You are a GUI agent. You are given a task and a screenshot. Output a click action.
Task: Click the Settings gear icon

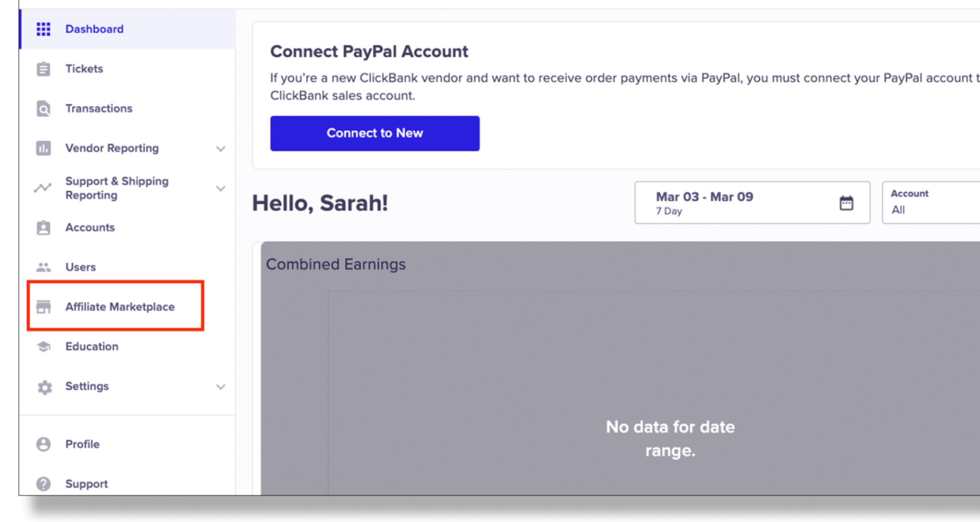(44, 387)
